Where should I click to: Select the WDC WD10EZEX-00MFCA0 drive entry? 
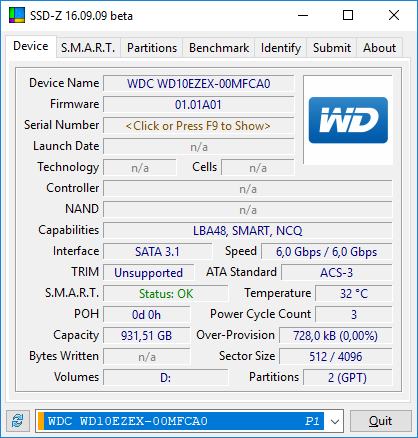click(x=181, y=421)
